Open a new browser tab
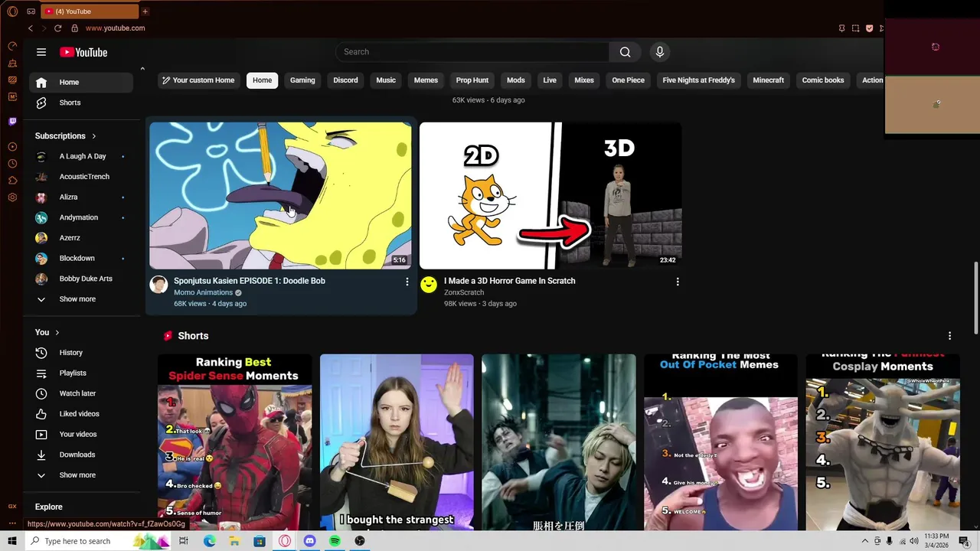The height and width of the screenshot is (551, 980). tap(145, 11)
